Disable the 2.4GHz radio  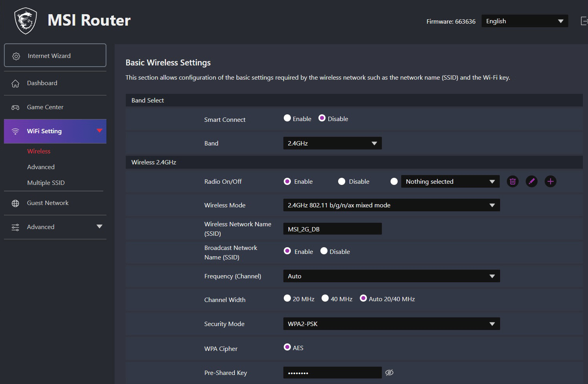[x=342, y=181]
